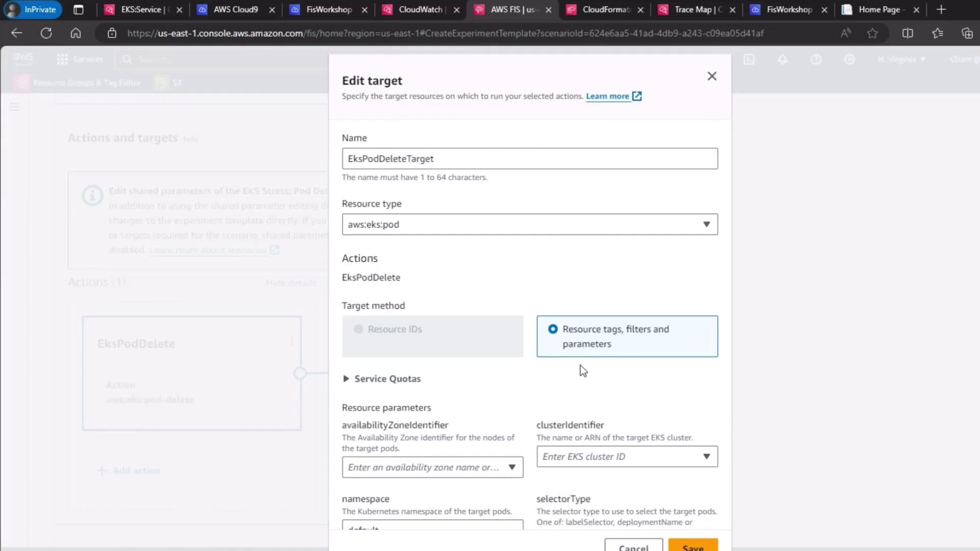Click the read aloud icon
The image size is (980, 551).
click(845, 33)
